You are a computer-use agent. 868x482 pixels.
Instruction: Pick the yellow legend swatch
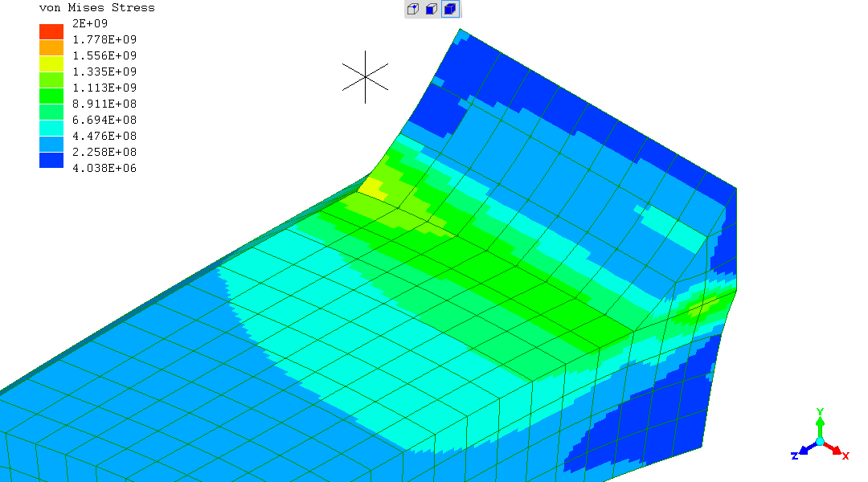[x=51, y=63]
